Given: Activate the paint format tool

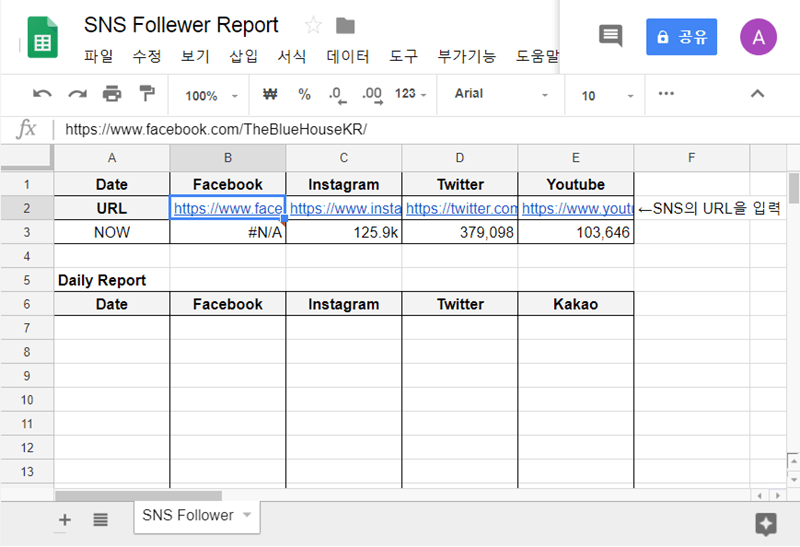Looking at the screenshot, I should point(147,93).
